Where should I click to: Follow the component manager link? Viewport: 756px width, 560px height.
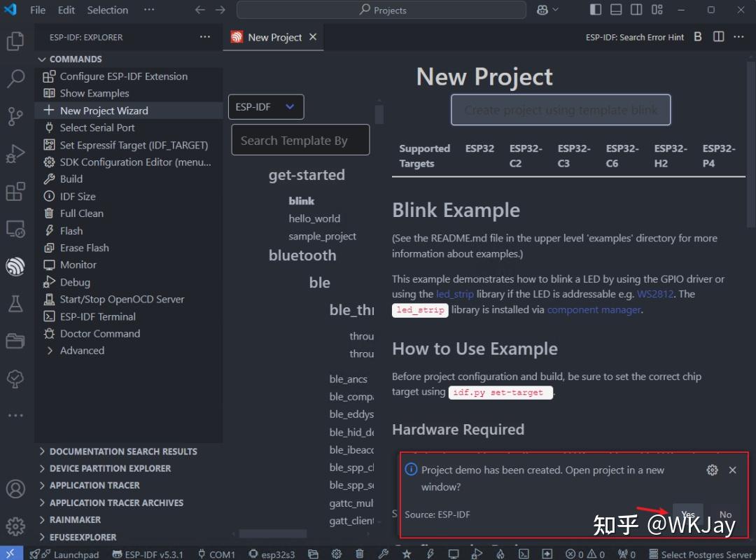tap(594, 309)
